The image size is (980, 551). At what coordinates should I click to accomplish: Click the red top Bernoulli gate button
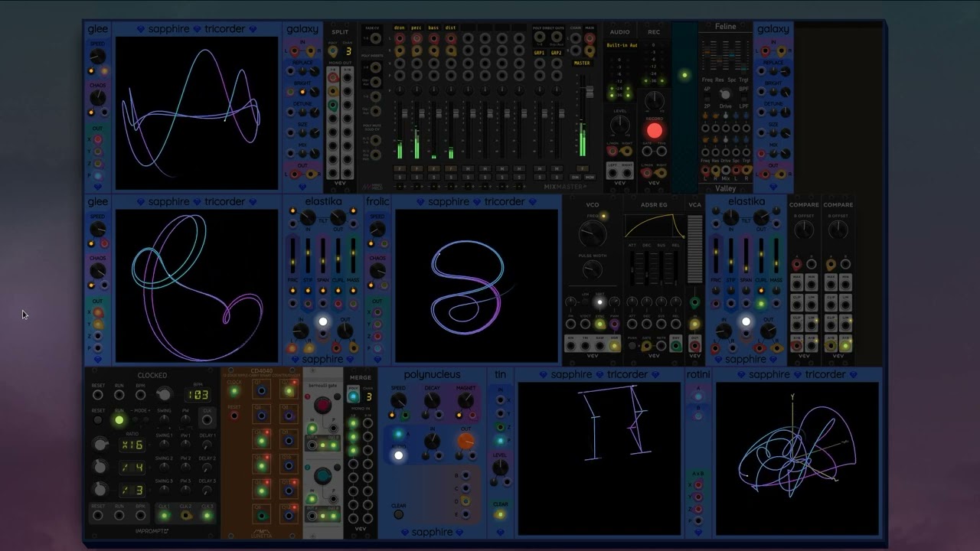(323, 405)
